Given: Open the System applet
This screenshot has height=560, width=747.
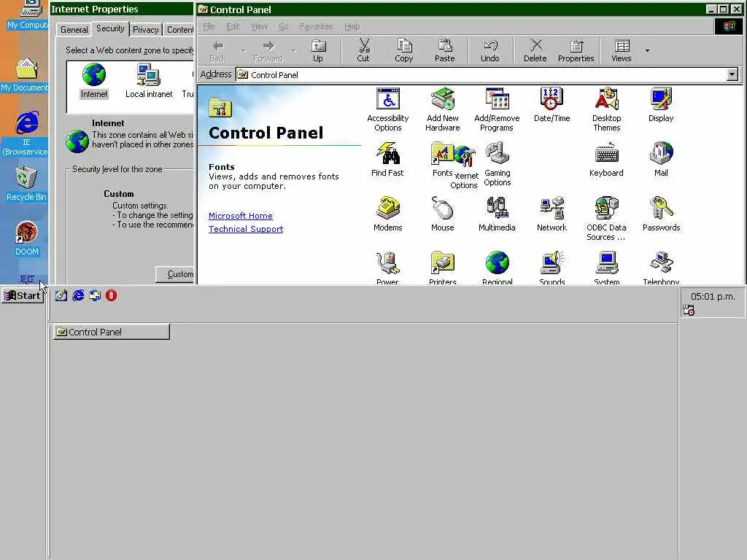Looking at the screenshot, I should point(606,268).
